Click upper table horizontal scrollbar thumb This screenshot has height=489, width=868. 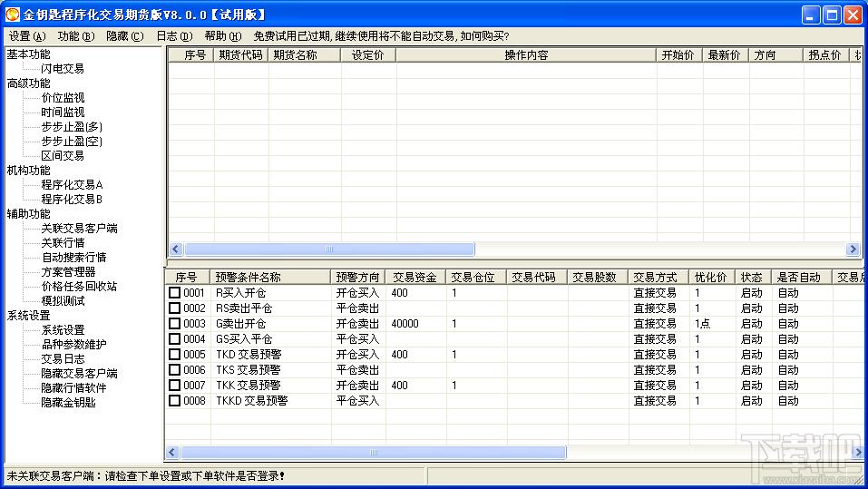pos(329,249)
